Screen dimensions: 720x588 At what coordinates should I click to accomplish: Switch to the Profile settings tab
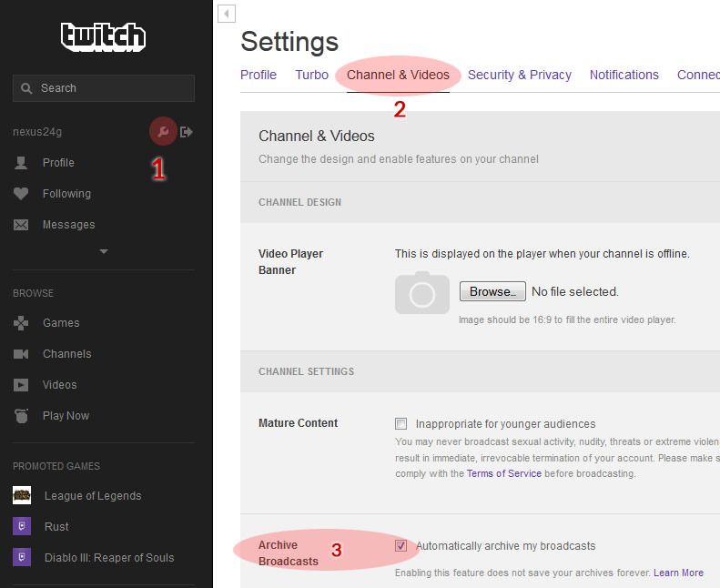pos(259,75)
